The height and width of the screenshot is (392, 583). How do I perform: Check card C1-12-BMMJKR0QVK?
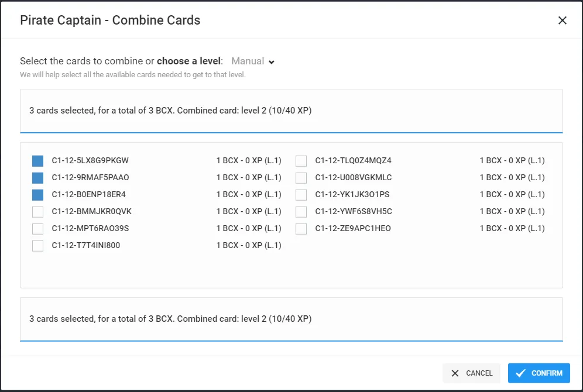[37, 212]
